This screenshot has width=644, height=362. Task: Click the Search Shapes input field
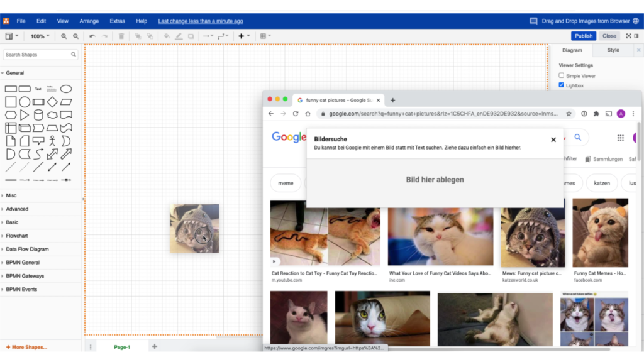tap(36, 55)
